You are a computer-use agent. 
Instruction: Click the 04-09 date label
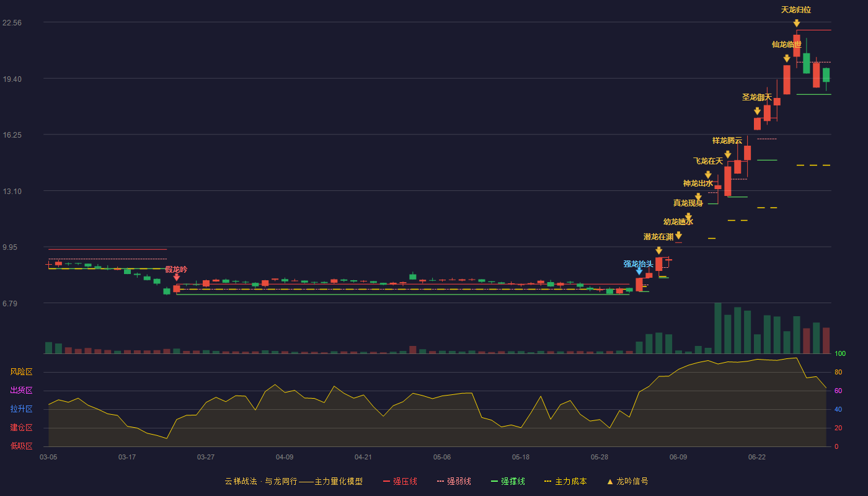pos(285,457)
